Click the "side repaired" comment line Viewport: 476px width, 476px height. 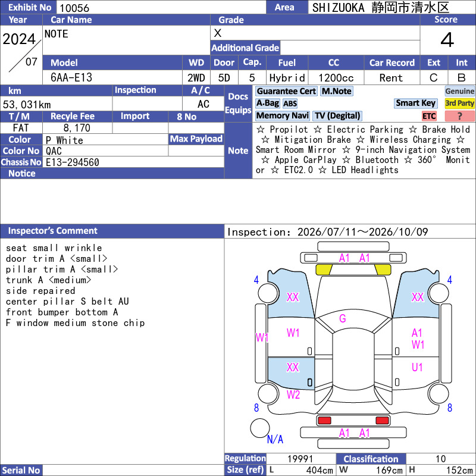coord(40,291)
